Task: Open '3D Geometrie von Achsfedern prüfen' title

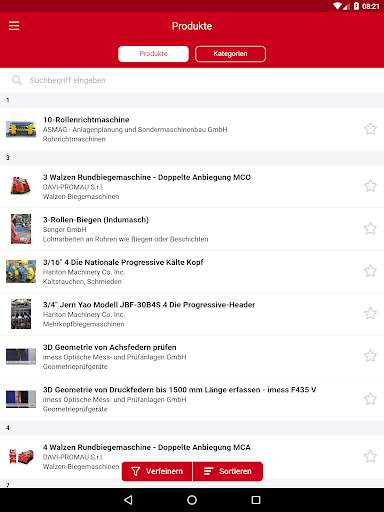Action: click(110, 347)
